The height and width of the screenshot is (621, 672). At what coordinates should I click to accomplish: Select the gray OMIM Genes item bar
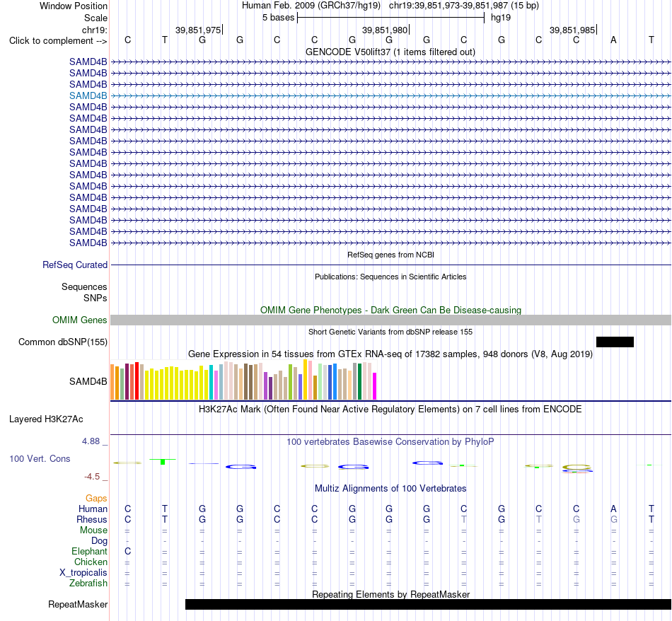coord(391,320)
